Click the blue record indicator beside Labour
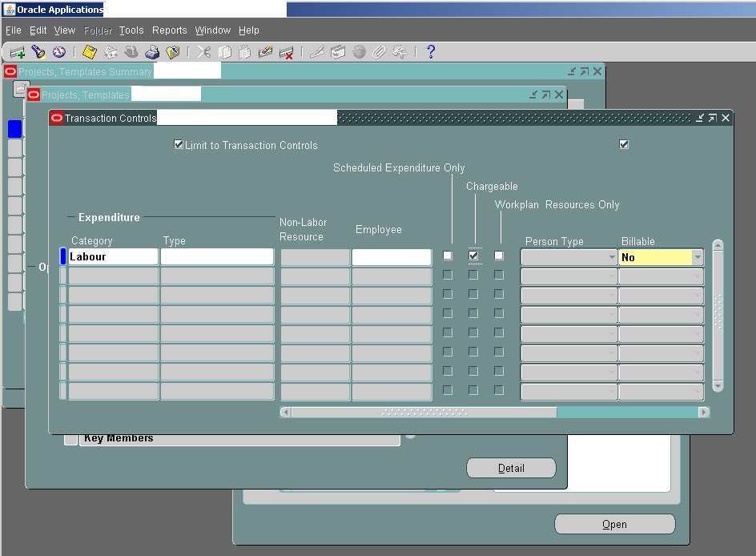Image resolution: width=756 pixels, height=556 pixels. point(62,256)
